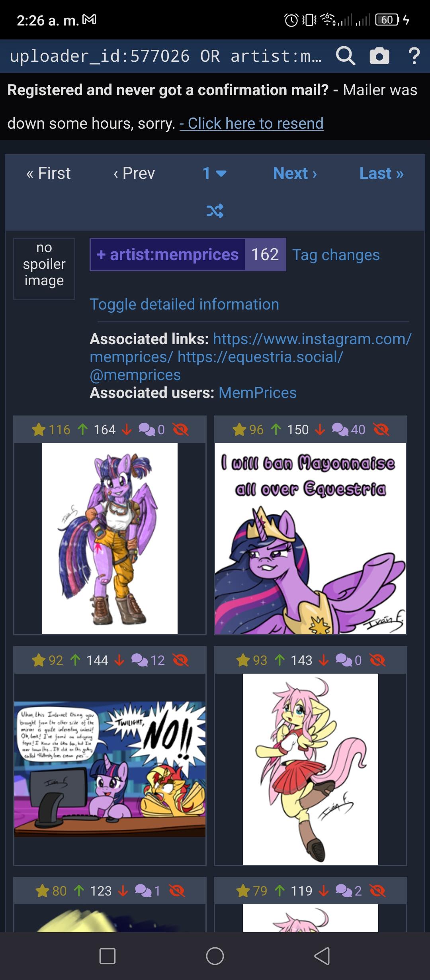Open the question mark help icon
This screenshot has width=430, height=980.
pyautogui.click(x=414, y=56)
